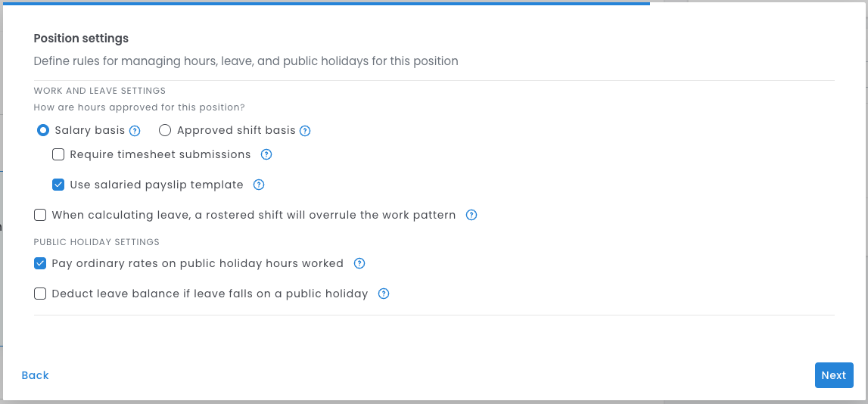Click the Position settings heading
Image resolution: width=868 pixels, height=404 pixels.
click(81, 39)
